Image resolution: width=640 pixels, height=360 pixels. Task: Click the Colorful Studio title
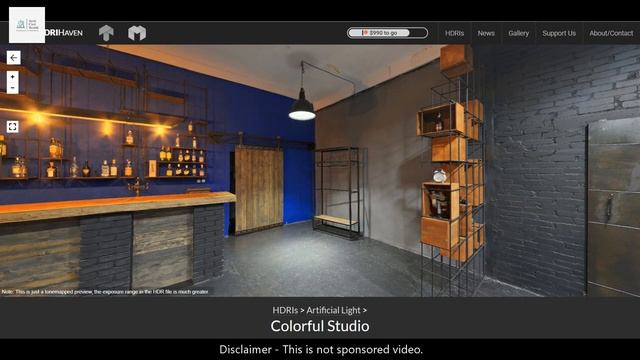320,326
